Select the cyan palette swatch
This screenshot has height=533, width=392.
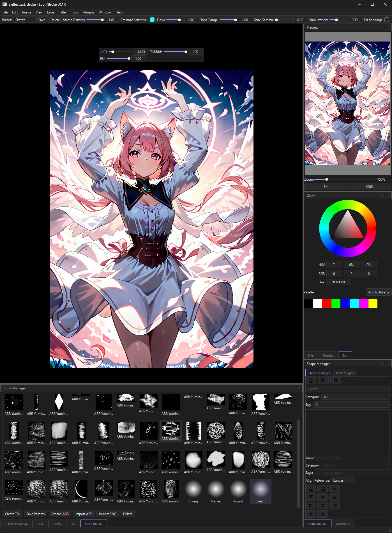click(x=354, y=304)
